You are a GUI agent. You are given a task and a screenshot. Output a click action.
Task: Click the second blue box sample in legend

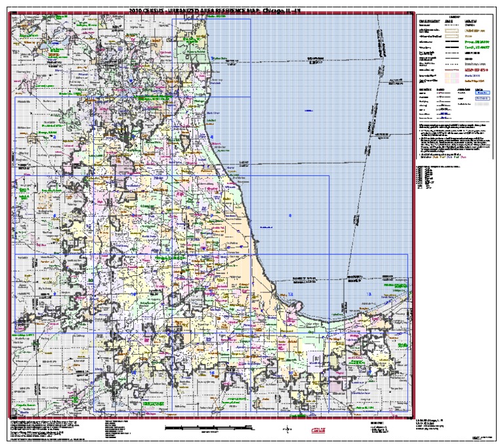[x=482, y=98]
